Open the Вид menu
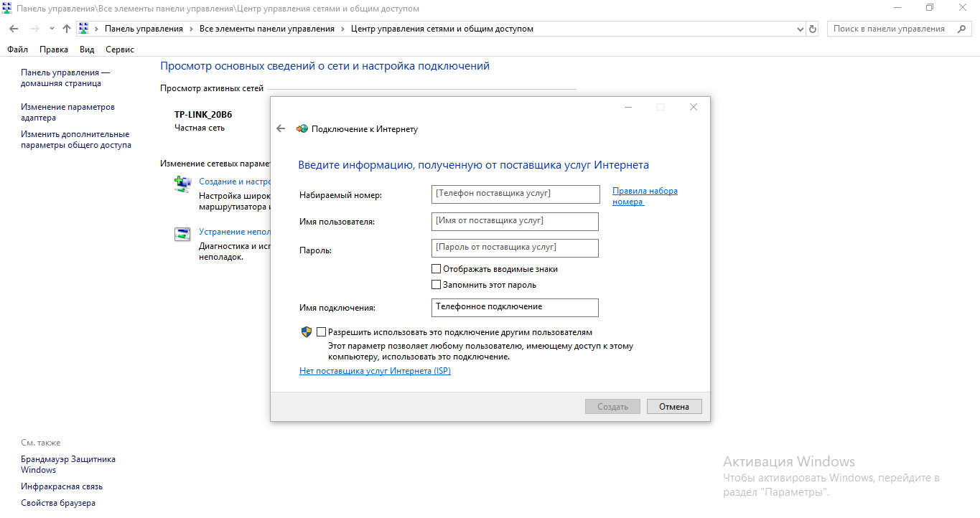This screenshot has height=518, width=980. point(87,50)
